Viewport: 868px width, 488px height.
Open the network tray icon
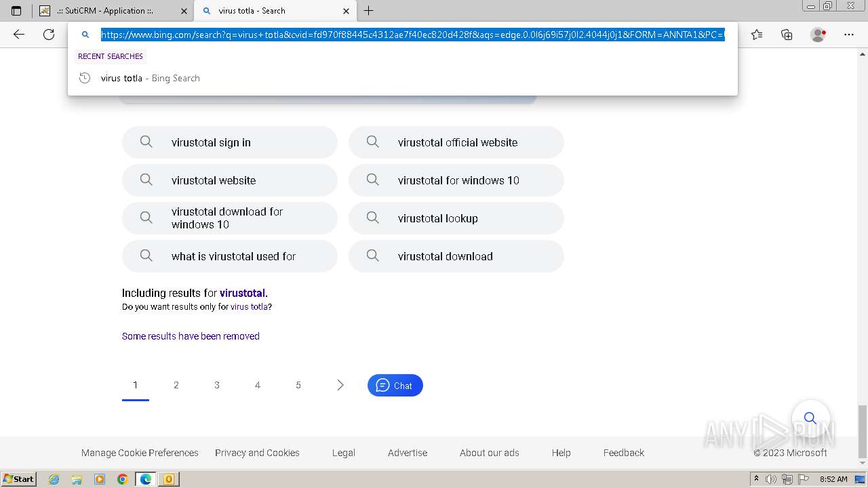[787, 479]
